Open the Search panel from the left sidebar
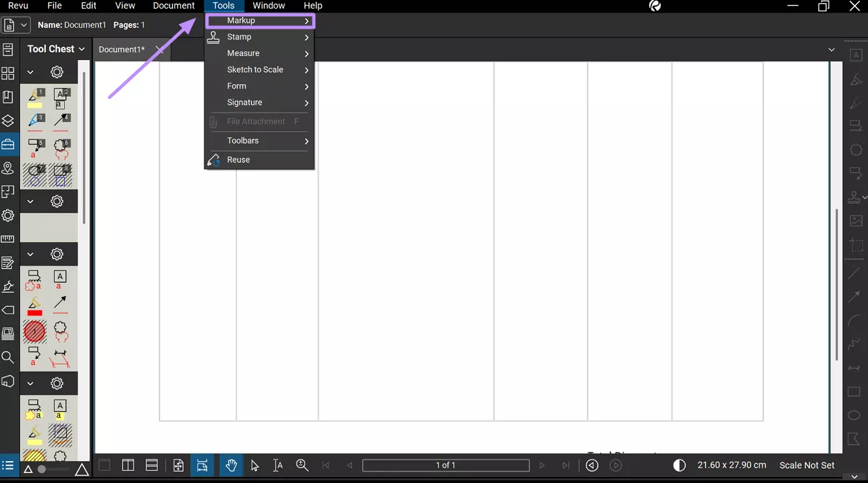Viewport: 868px width, 483px height. (8, 358)
